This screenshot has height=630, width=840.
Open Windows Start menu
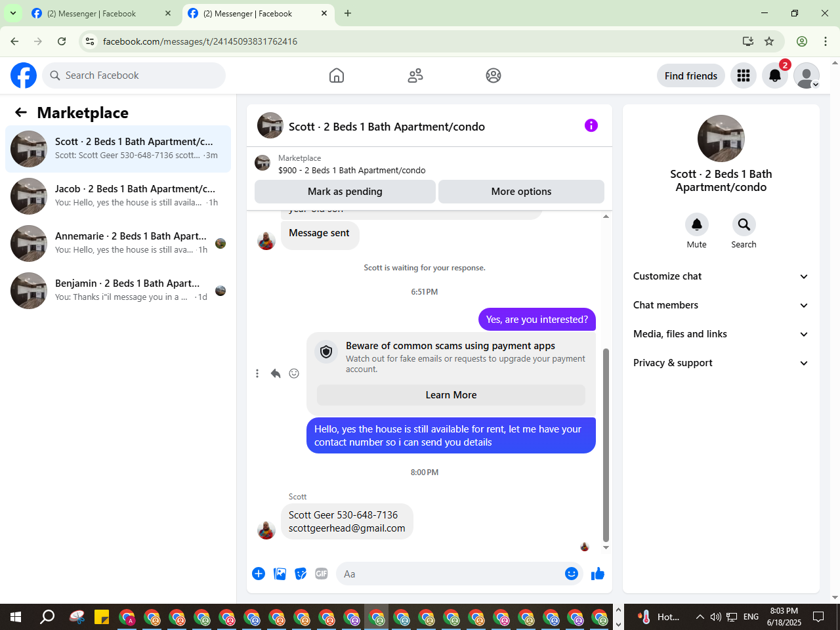[x=16, y=617]
